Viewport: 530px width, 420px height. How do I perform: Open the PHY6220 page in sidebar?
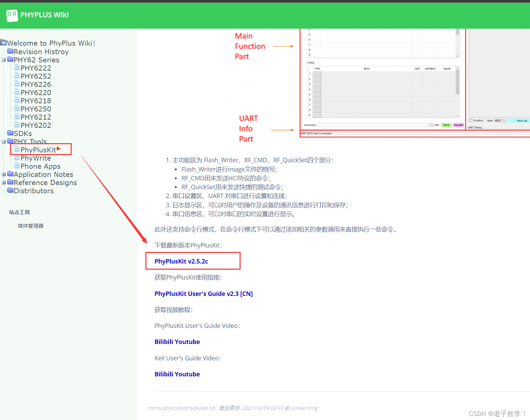pos(36,93)
